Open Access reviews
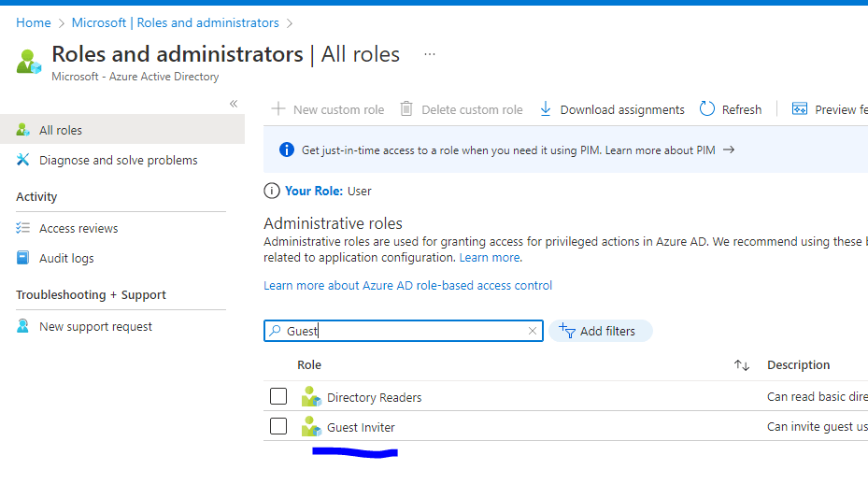Viewport: 868px width, 484px height. [78, 228]
